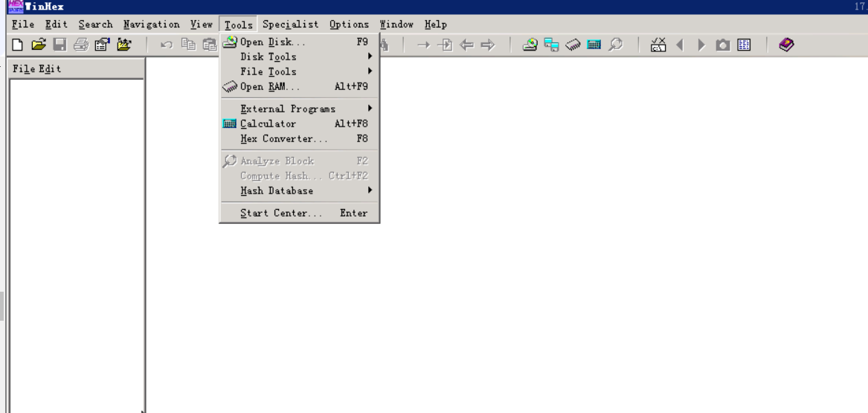The width and height of the screenshot is (868, 413).
Task: Click the WinHex title bar app icon
Action: 16,7
